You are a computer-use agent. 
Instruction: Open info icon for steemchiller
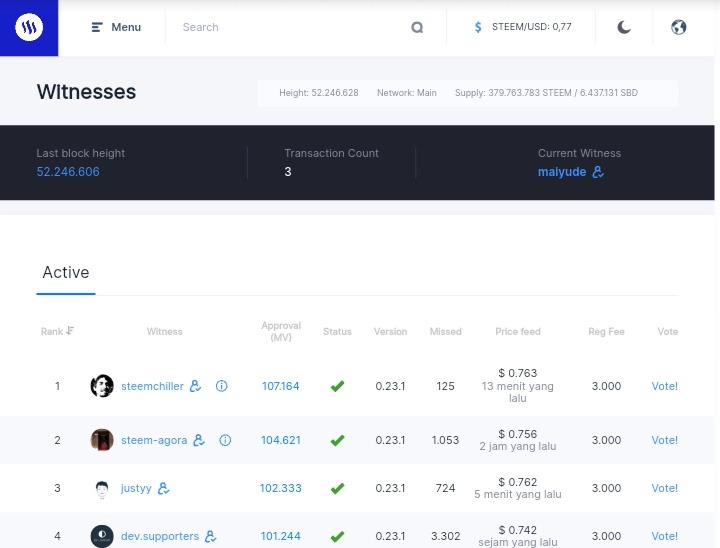(221, 386)
